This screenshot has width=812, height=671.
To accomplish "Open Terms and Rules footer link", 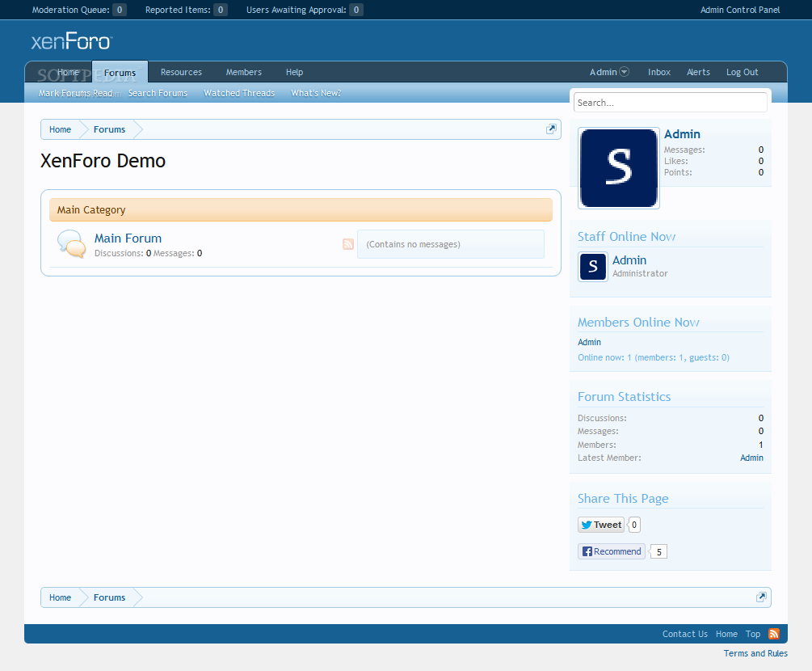I will tap(755, 653).
